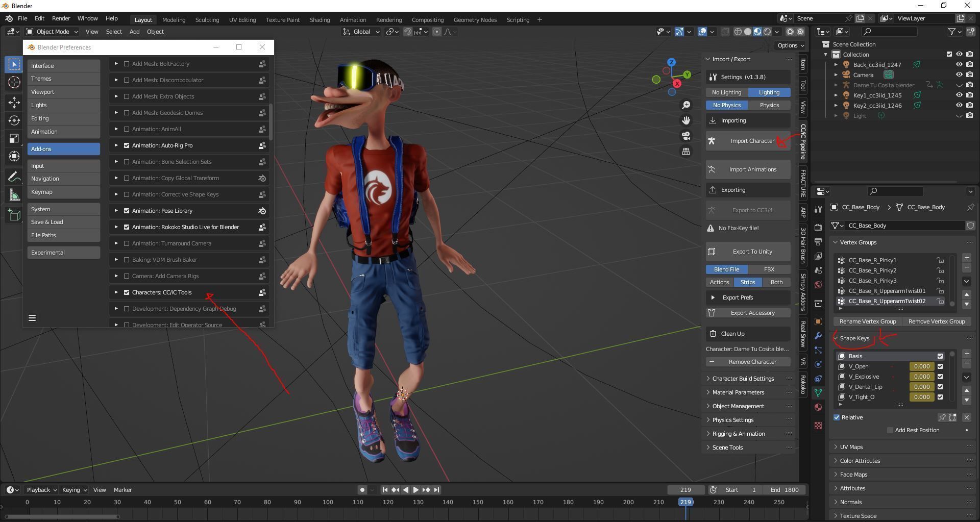This screenshot has height=522, width=980.
Task: Open the Object Data properties tab
Action: point(818,393)
